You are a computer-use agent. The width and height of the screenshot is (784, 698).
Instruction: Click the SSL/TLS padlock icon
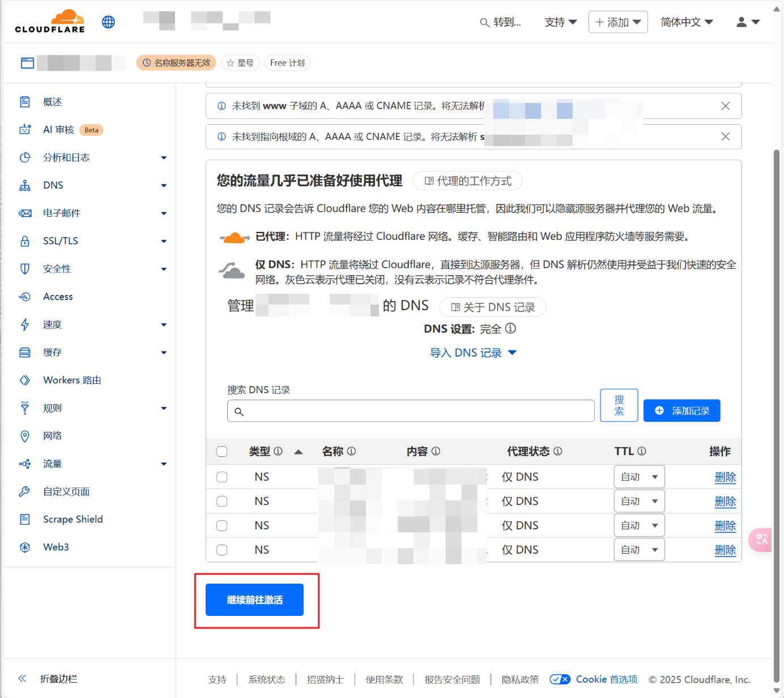tap(25, 241)
